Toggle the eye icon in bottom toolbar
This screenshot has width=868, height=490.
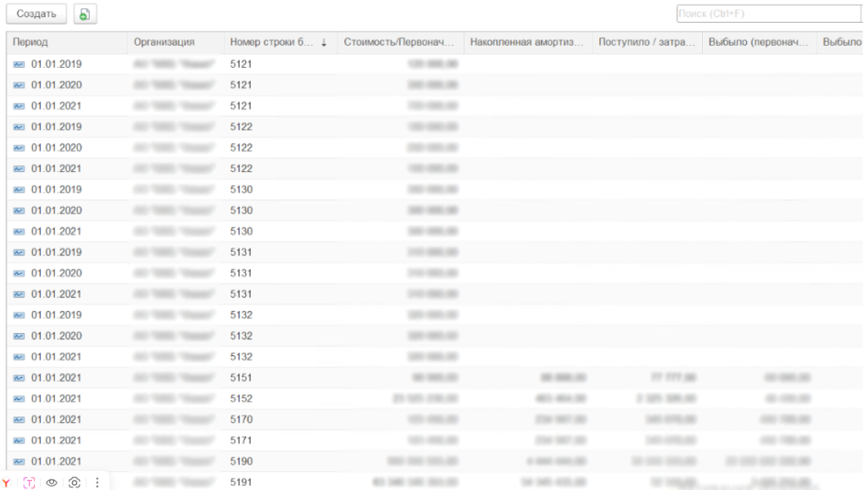52,482
